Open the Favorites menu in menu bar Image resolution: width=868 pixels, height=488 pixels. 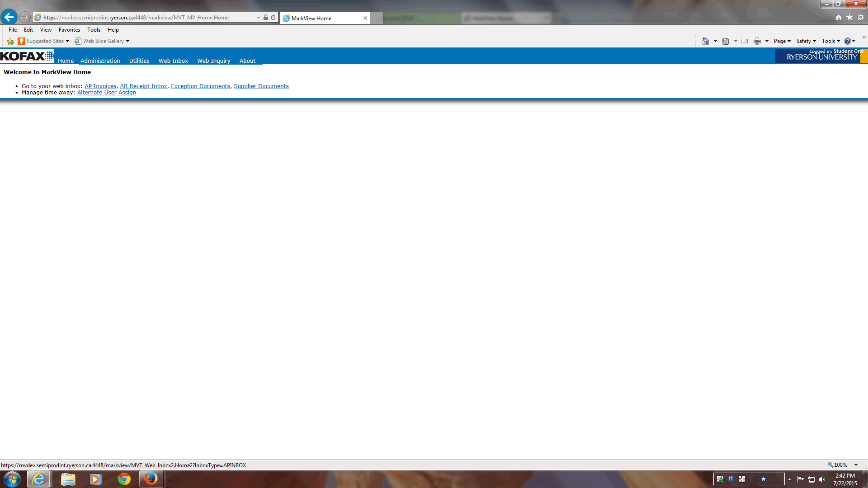point(69,30)
